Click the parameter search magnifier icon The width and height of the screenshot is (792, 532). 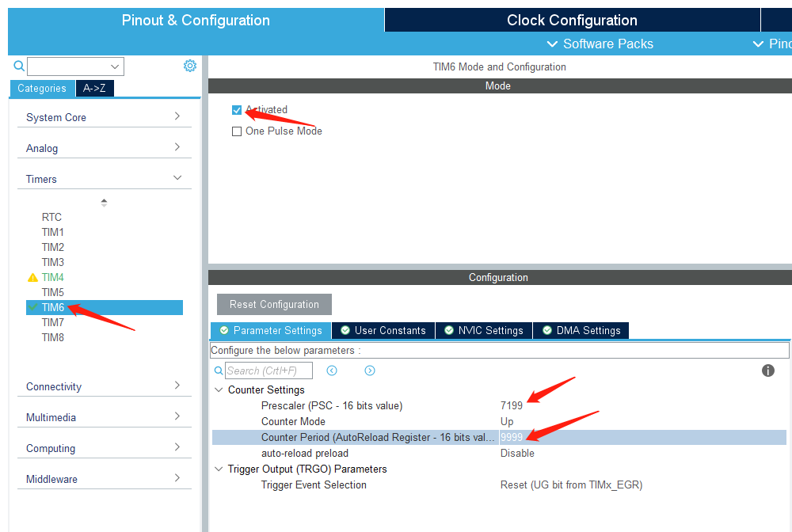tap(219, 371)
